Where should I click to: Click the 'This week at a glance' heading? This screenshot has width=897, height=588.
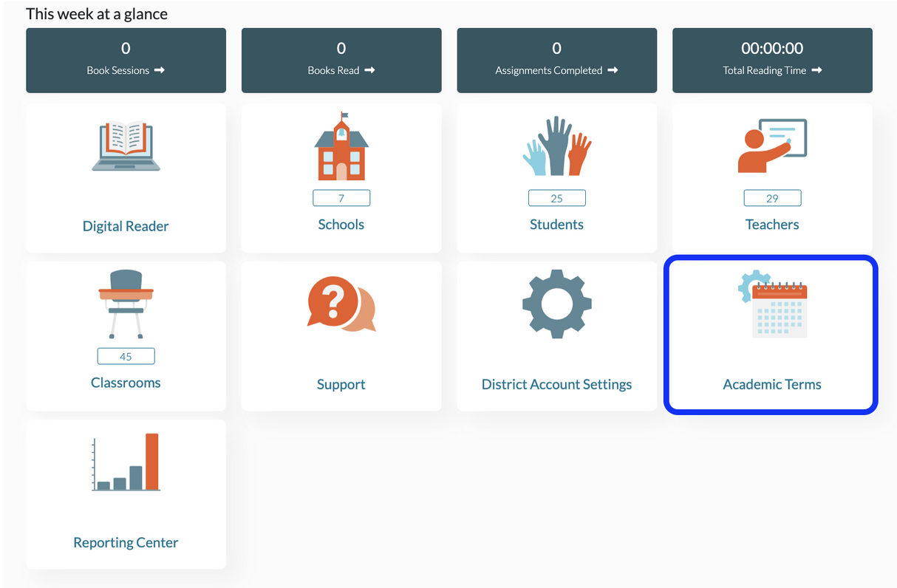click(x=97, y=13)
